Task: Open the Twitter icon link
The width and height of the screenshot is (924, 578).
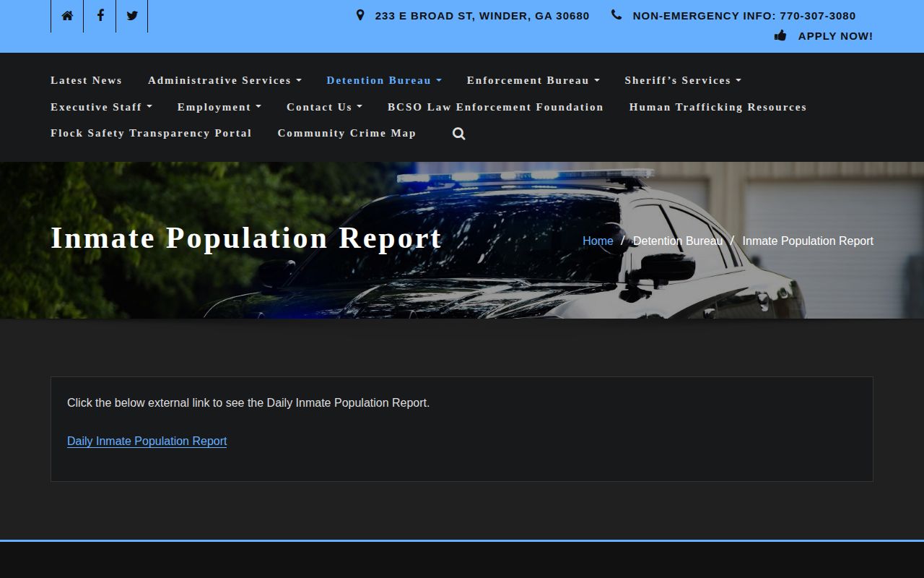Action: point(132,16)
